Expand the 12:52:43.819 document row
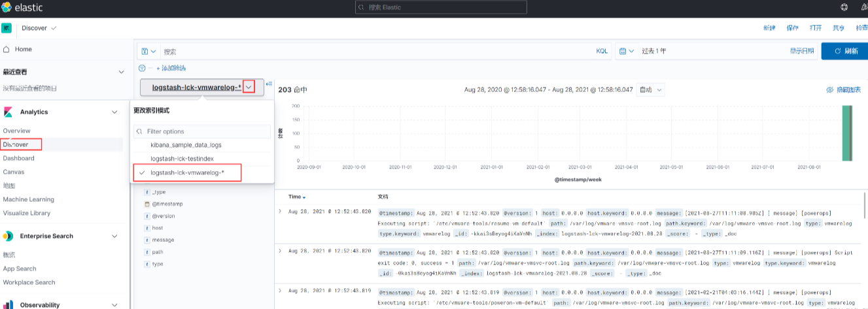This screenshot has height=309, width=868. [x=280, y=289]
